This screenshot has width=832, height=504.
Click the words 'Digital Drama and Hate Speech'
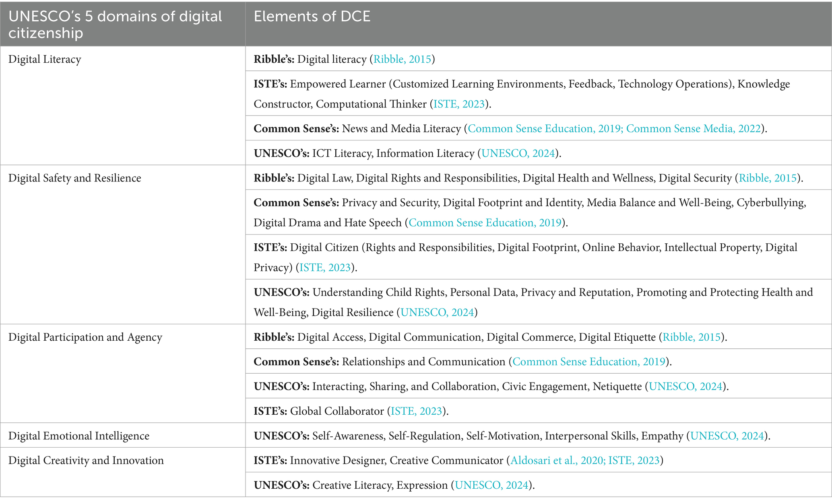coord(328,223)
